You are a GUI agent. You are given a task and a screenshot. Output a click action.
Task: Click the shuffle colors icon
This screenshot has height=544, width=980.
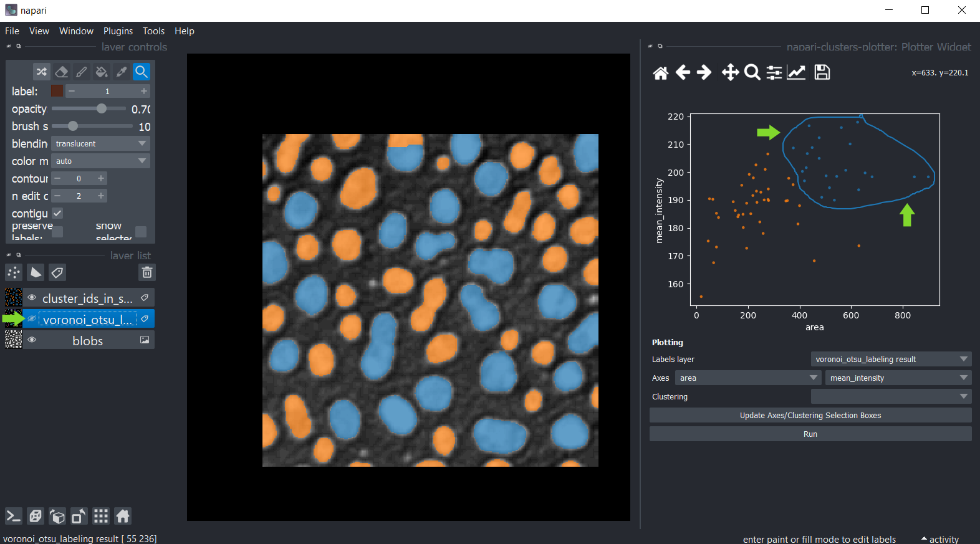tap(41, 72)
